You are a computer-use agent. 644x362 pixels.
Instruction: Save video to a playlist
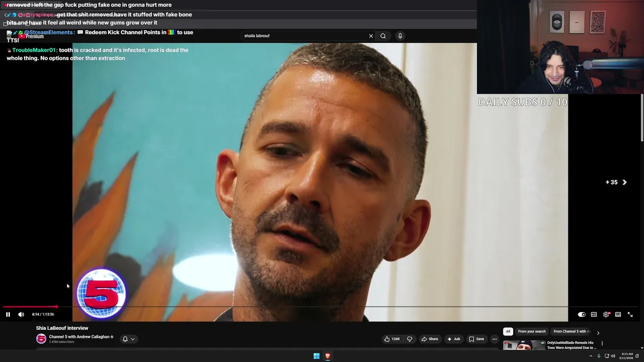click(x=476, y=339)
